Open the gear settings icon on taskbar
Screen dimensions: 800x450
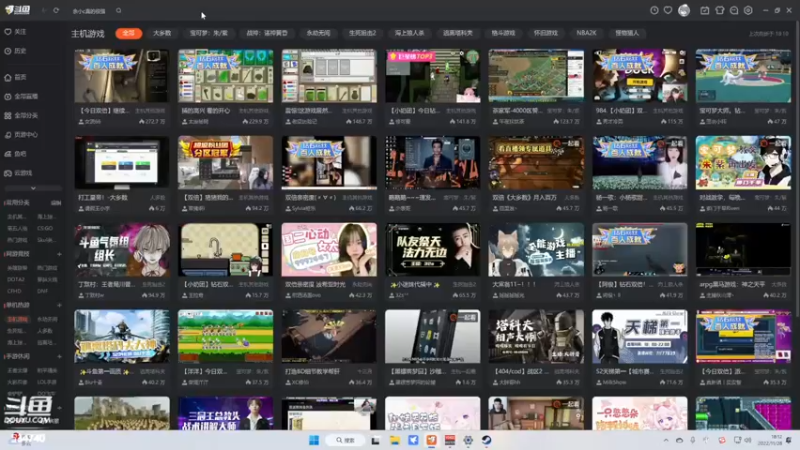[468, 440]
